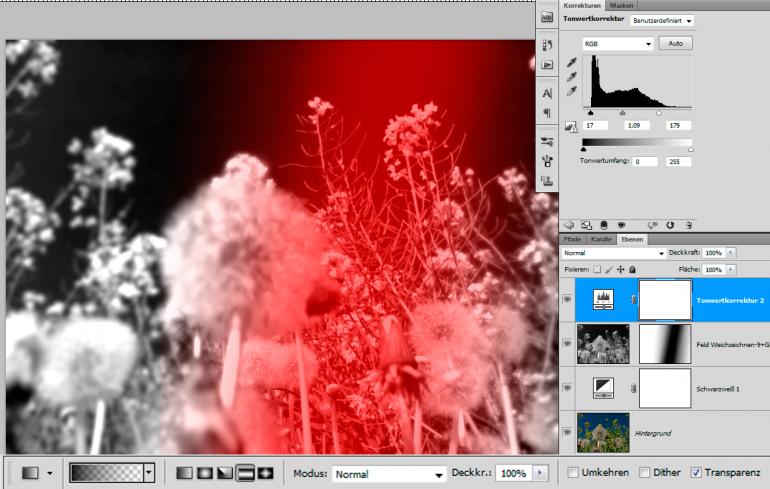The width and height of the screenshot is (770, 489).
Task: Hide the Schwarzweiß 1 layer
Action: tap(567, 388)
